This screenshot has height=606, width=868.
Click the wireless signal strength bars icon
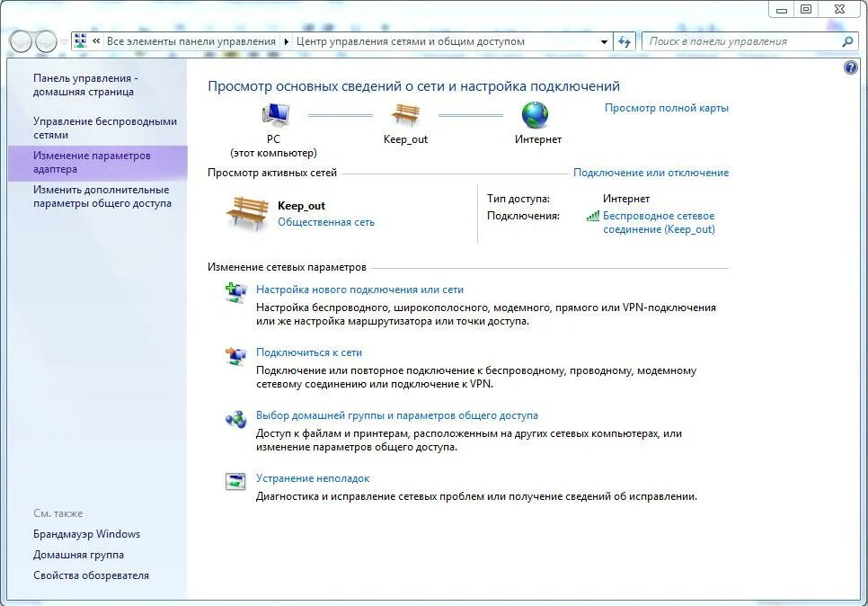point(593,216)
